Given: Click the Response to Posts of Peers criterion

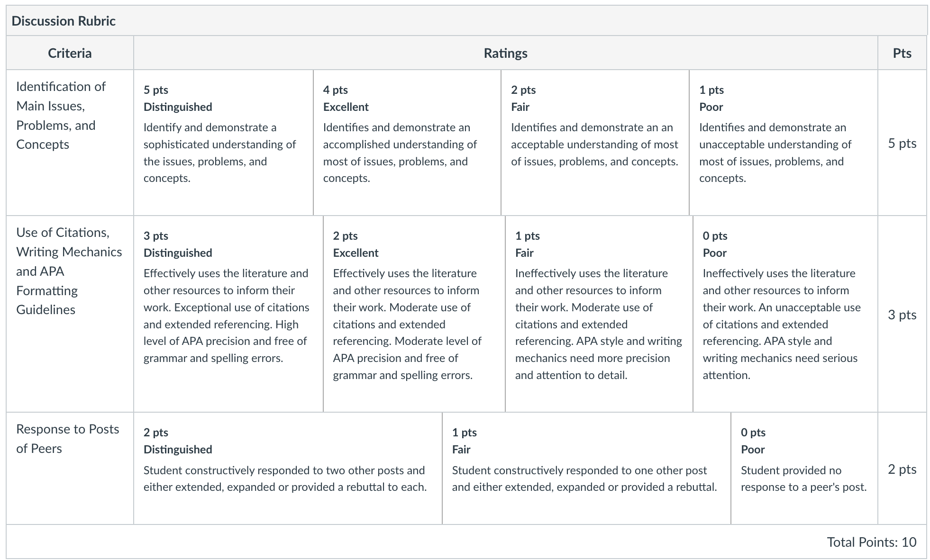Looking at the screenshot, I should click(68, 439).
